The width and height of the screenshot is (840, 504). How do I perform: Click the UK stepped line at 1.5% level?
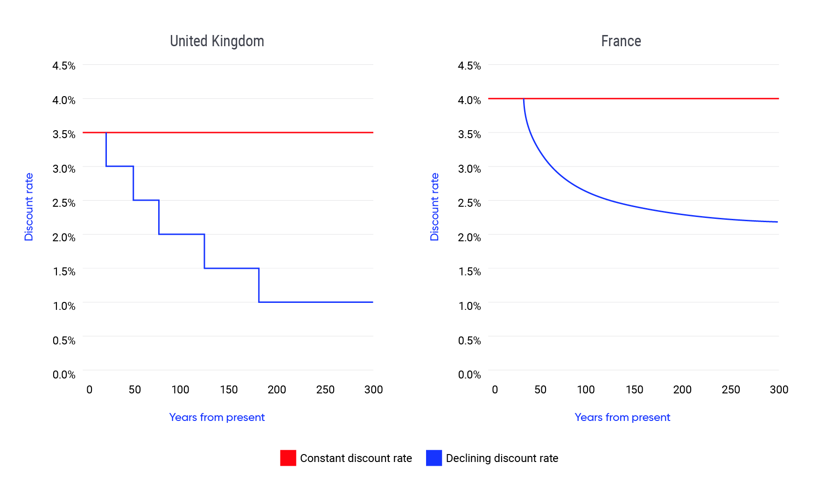pyautogui.click(x=231, y=268)
